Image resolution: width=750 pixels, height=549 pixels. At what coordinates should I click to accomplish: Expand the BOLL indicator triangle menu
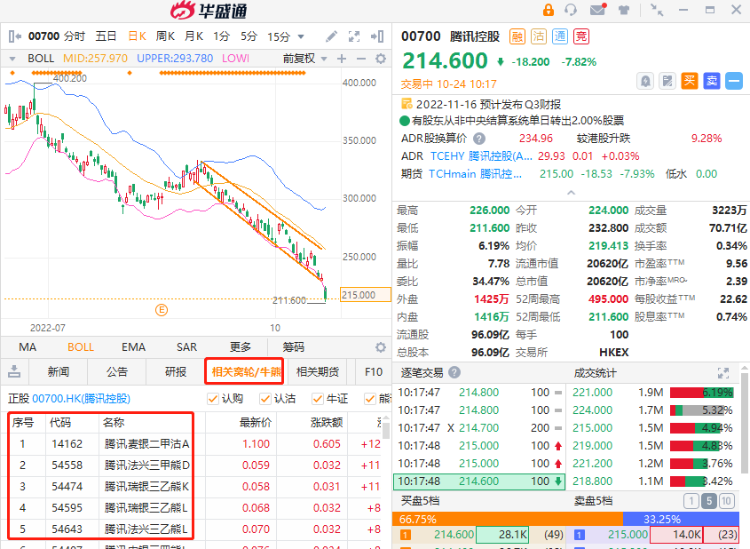tap(12, 59)
